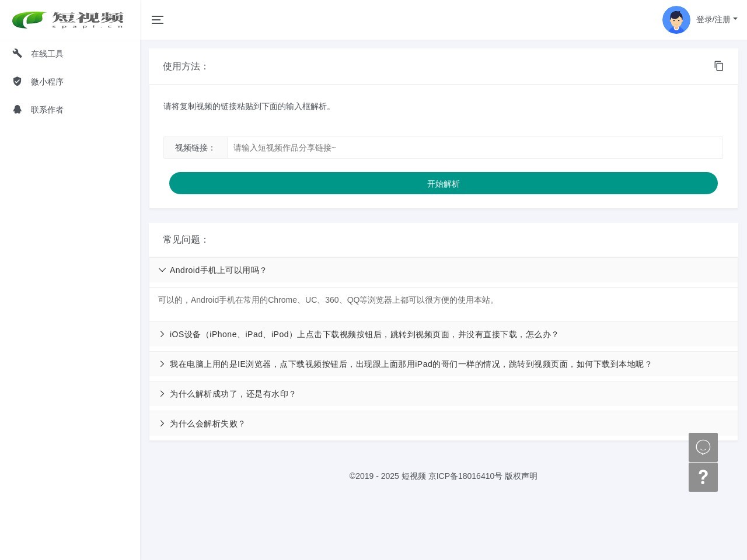
Task: Open 在线工具 in the sidebar
Action: (x=47, y=54)
